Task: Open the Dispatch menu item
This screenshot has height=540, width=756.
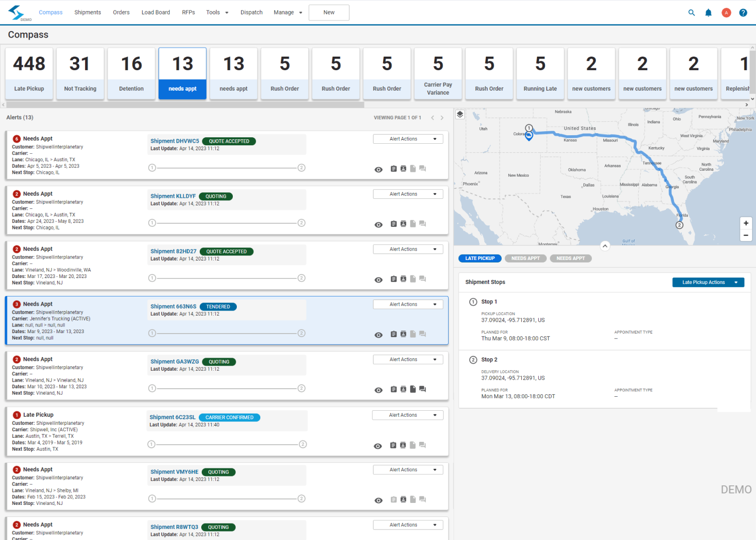Action: [x=251, y=12]
